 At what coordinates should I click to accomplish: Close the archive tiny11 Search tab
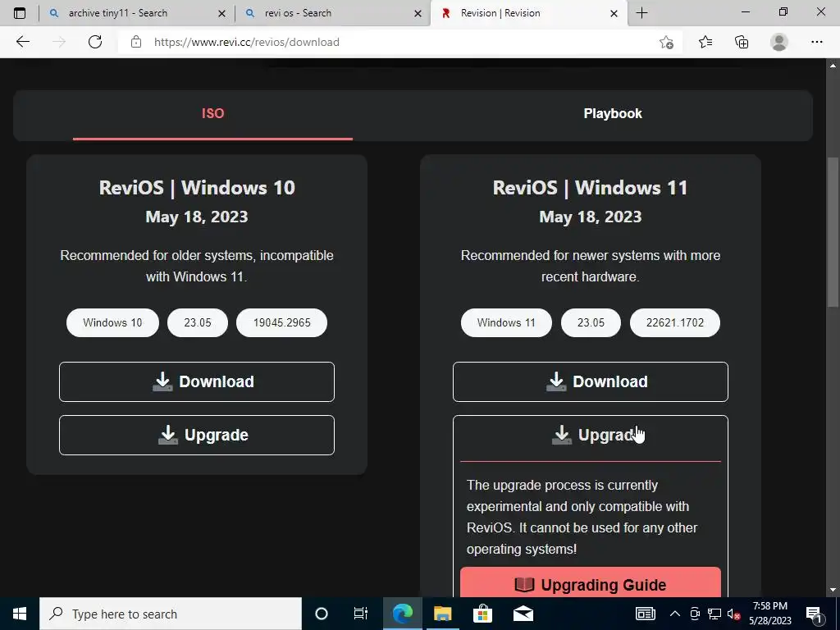221,13
